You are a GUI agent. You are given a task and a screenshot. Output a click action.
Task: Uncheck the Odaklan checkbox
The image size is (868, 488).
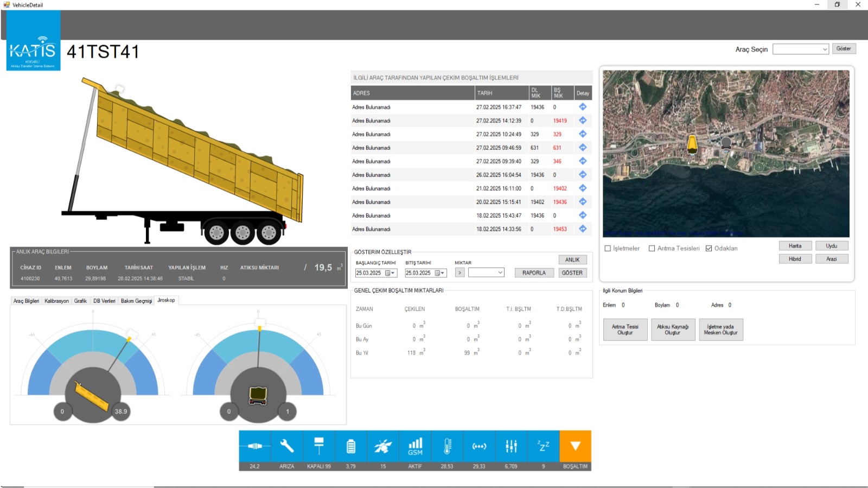709,249
